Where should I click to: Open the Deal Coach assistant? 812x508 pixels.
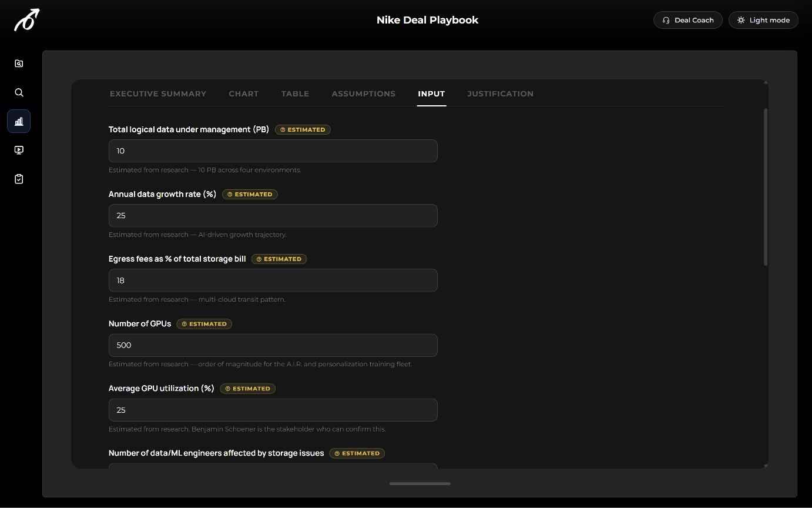688,20
